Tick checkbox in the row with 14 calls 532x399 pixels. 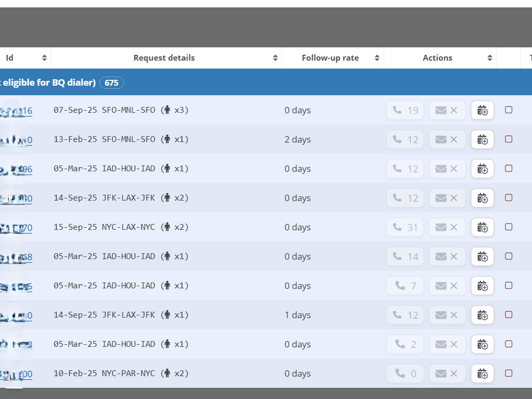(509, 256)
